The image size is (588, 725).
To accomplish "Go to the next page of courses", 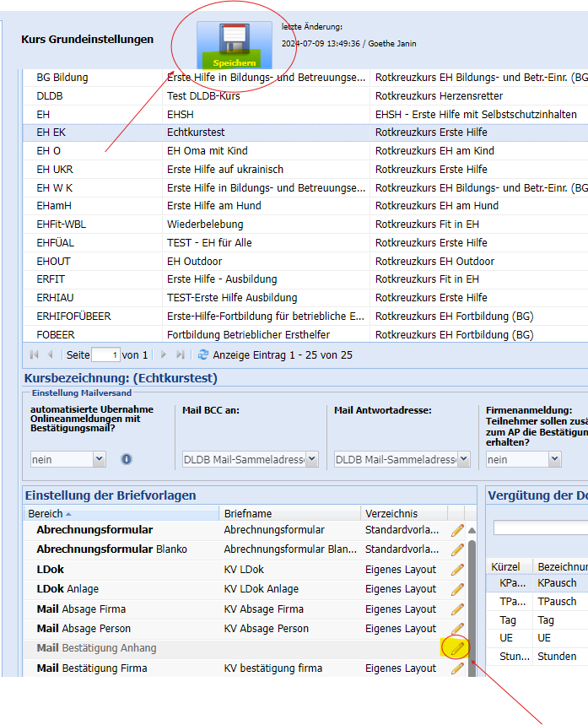I will click(x=164, y=355).
